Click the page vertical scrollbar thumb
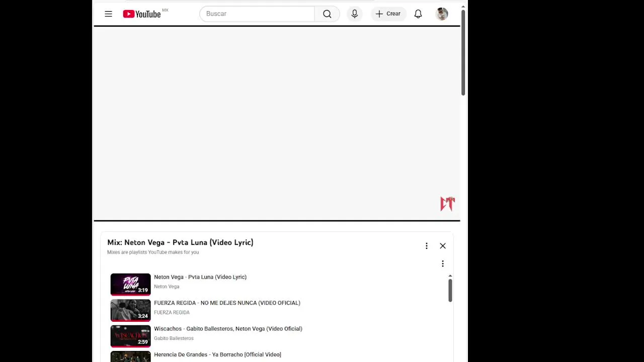This screenshot has width=644, height=362. pyautogui.click(x=463, y=53)
